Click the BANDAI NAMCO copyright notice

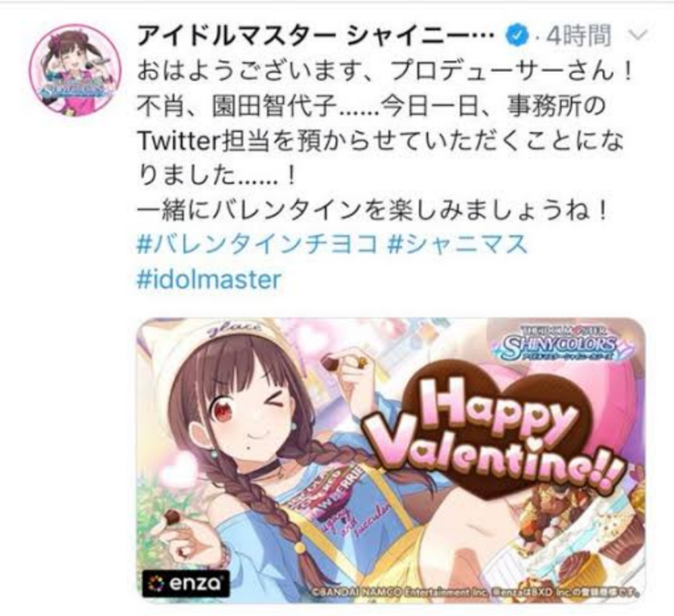[474, 592]
